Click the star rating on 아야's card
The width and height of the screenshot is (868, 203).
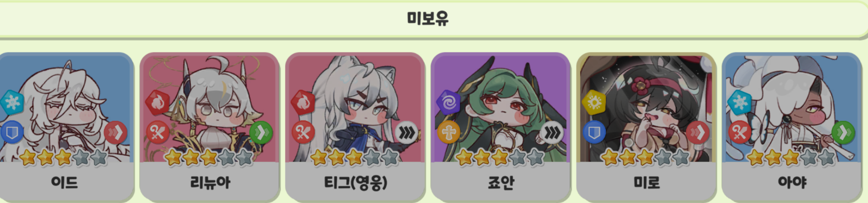[x=791, y=158]
